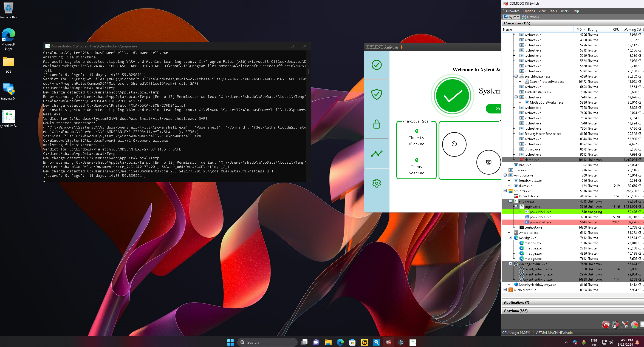Image resolution: width=644 pixels, height=347 pixels.
Task: Click the pie chart icon in KillSwitch
Action: (x=634, y=325)
